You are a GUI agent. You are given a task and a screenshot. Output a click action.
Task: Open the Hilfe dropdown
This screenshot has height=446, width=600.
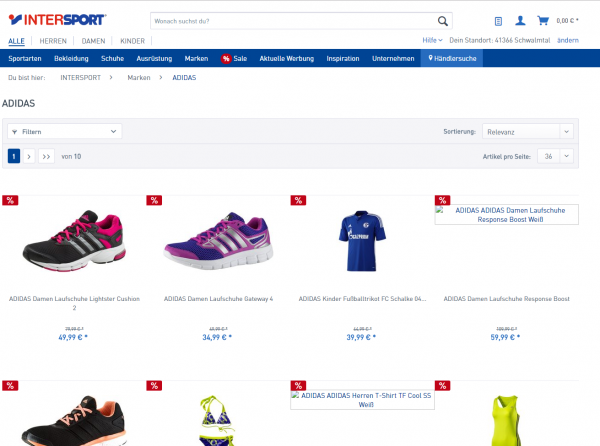click(432, 40)
